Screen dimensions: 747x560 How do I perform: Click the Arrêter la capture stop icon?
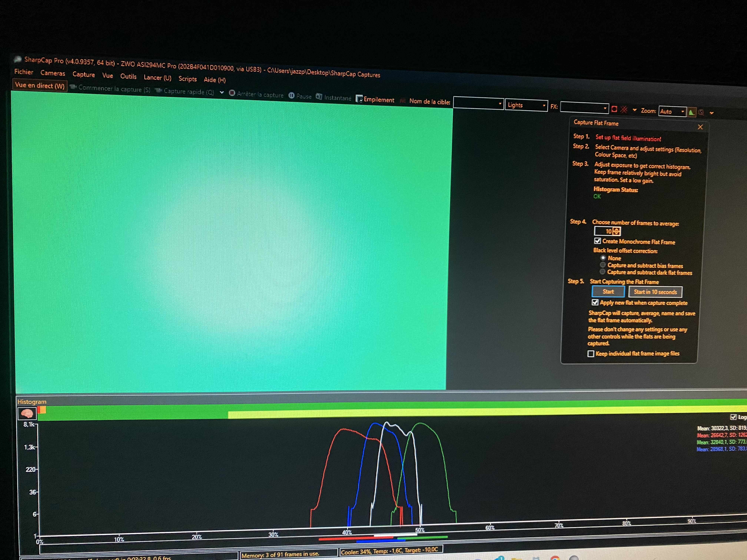pos(232,93)
